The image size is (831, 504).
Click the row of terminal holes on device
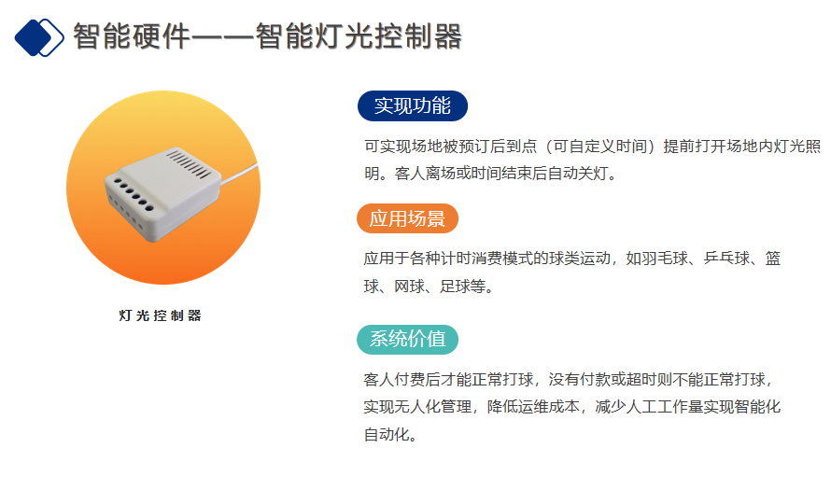point(133,195)
